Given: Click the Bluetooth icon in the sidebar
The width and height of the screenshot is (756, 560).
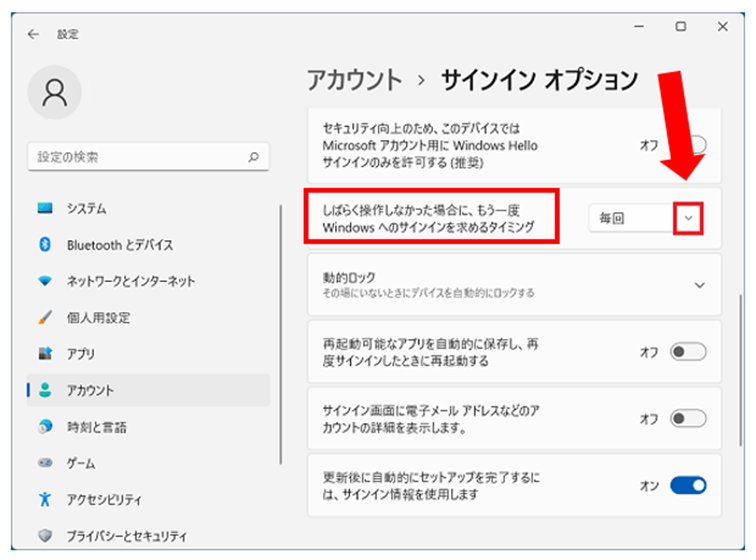Looking at the screenshot, I should click(x=45, y=245).
